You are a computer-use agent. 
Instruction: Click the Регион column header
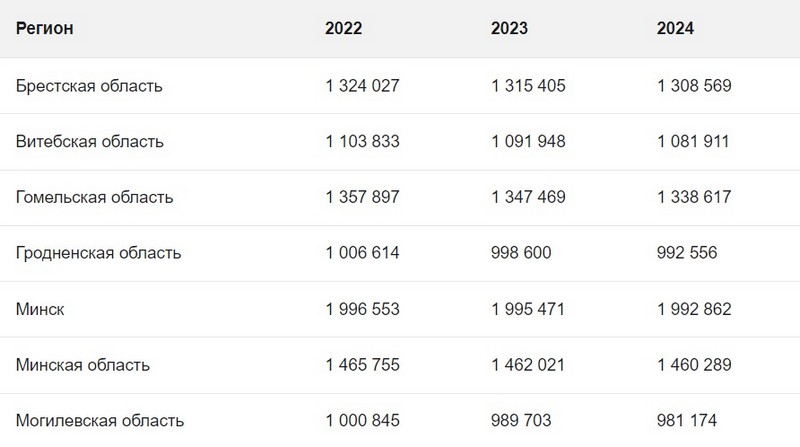point(45,29)
